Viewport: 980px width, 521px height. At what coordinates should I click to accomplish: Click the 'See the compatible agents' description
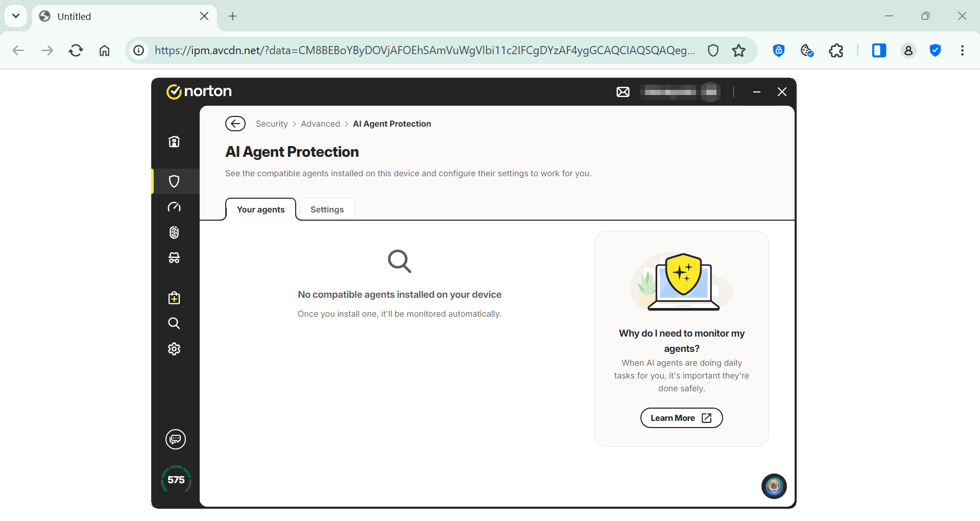[408, 174]
